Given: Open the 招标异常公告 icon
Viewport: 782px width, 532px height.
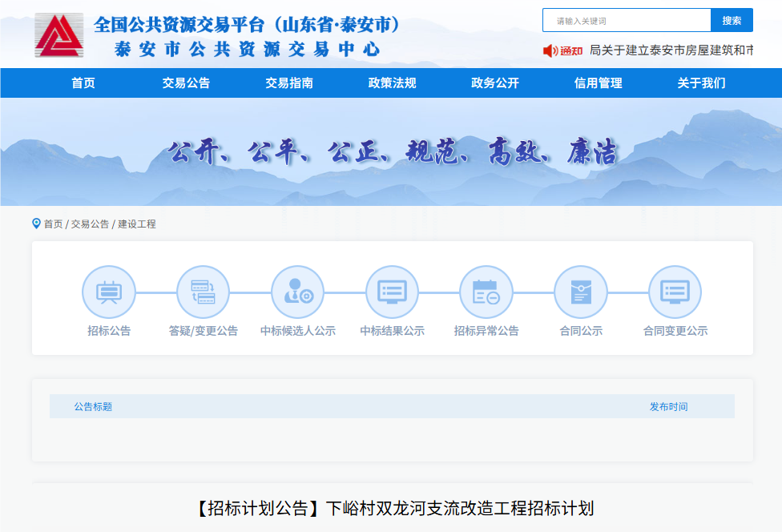Looking at the screenshot, I should pos(486,292).
